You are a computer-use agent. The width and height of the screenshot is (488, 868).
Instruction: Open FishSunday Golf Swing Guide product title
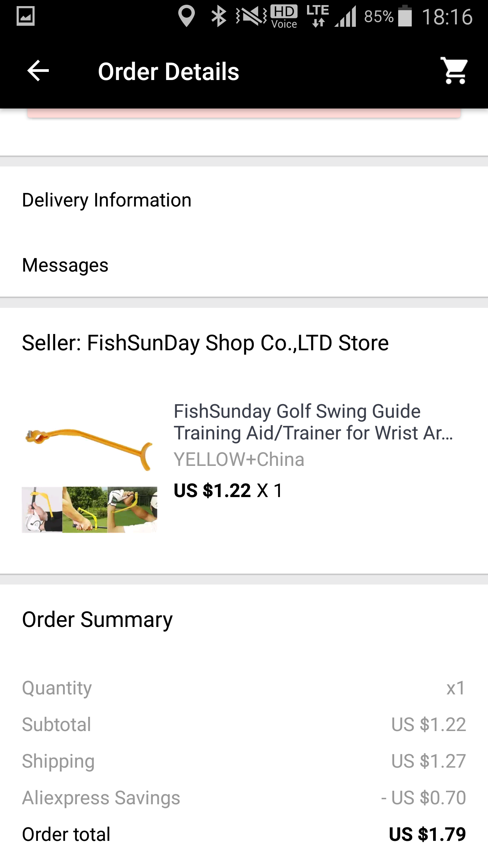313,422
